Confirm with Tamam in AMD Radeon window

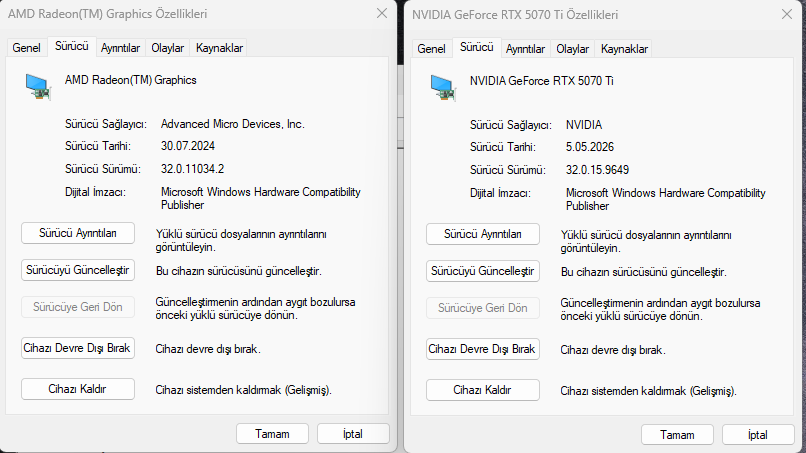coord(272,434)
